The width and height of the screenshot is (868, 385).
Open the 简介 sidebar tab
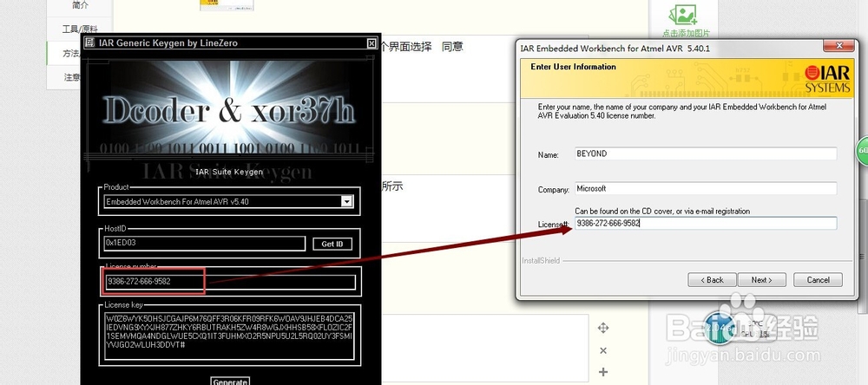[x=79, y=6]
